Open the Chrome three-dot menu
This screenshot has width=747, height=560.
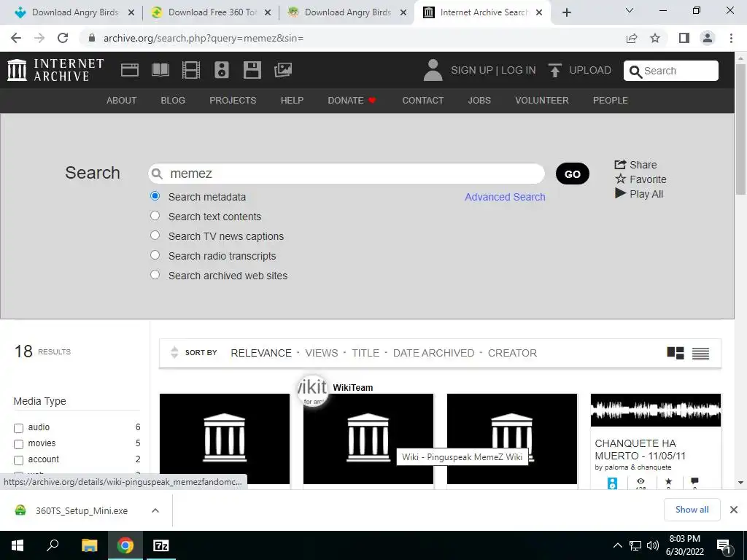[x=731, y=38]
